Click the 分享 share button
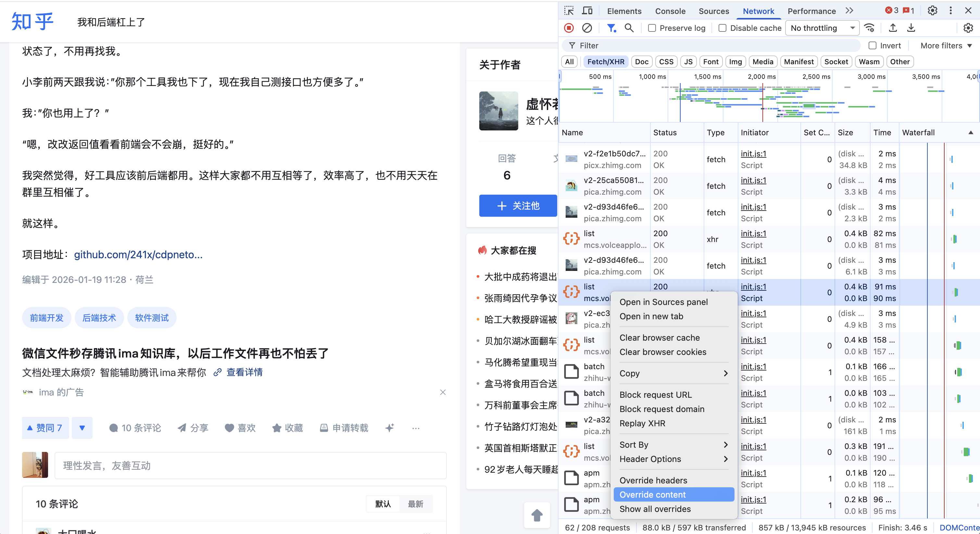 pos(193,428)
